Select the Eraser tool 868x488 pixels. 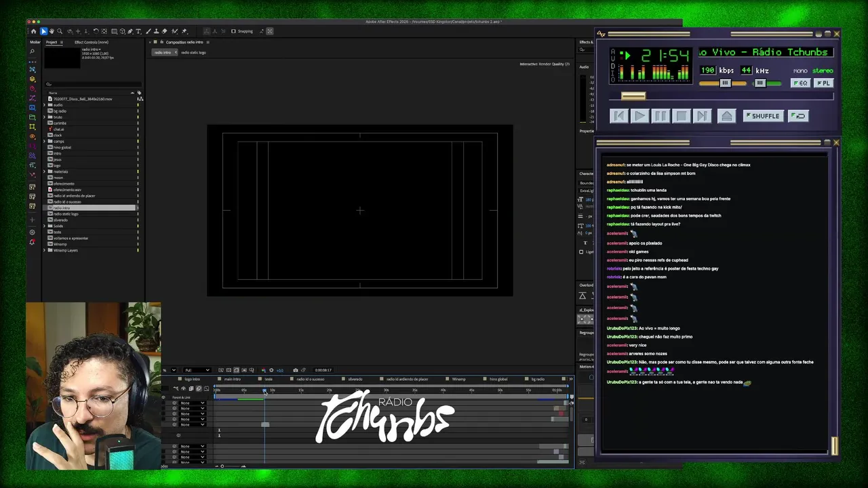(165, 31)
